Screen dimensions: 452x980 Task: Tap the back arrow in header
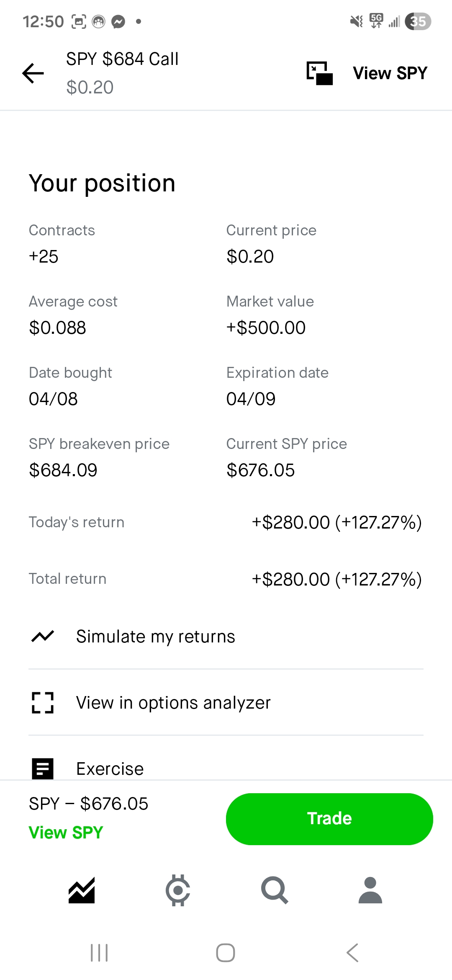[33, 73]
